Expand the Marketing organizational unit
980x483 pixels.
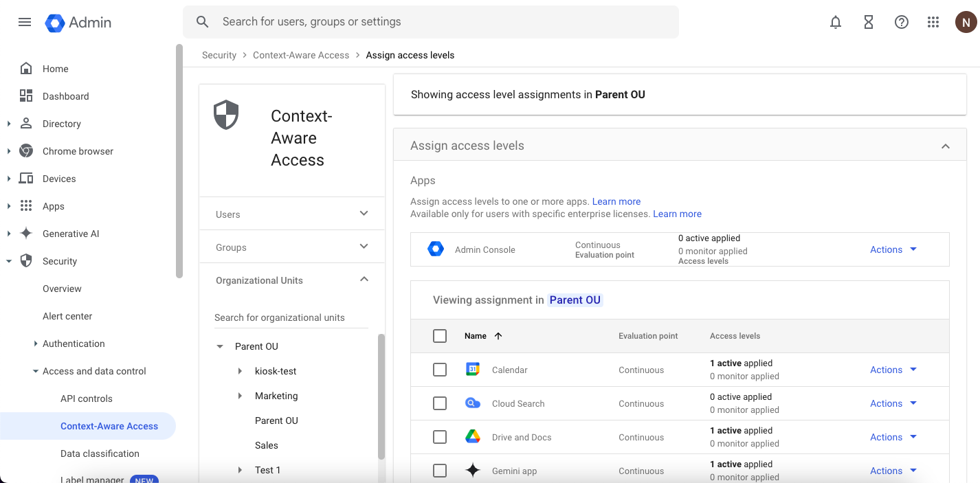click(x=240, y=396)
